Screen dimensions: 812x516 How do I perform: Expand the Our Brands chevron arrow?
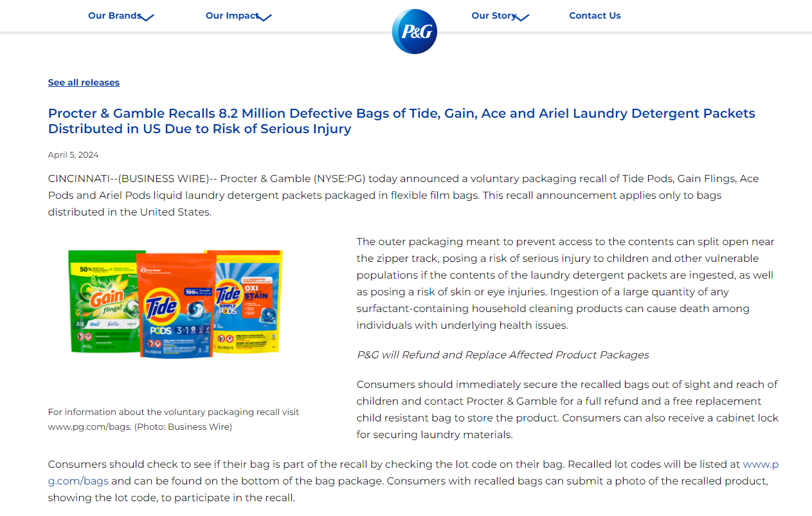pyautogui.click(x=147, y=17)
